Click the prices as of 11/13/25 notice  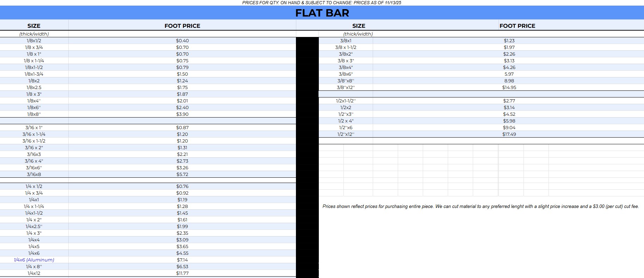322,2
